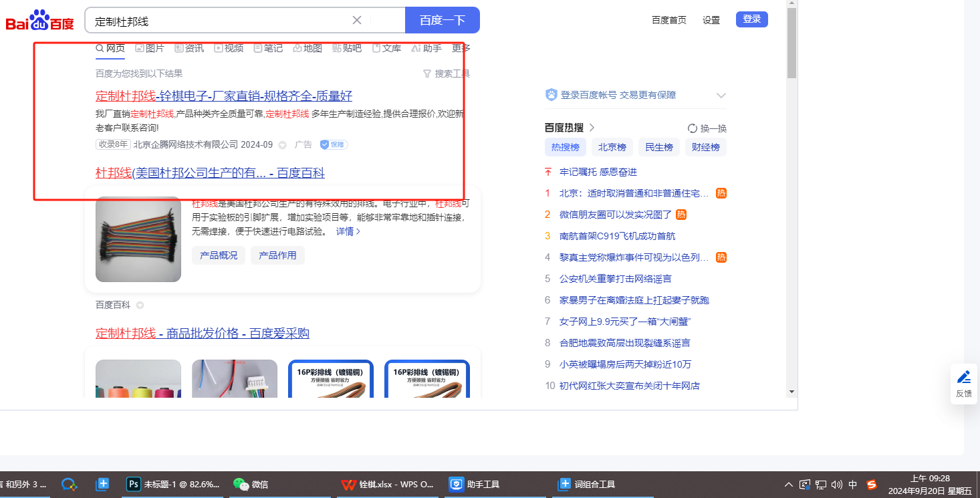The image size is (980, 498).
Task: Show hidden system tray icons
Action: pos(789,485)
